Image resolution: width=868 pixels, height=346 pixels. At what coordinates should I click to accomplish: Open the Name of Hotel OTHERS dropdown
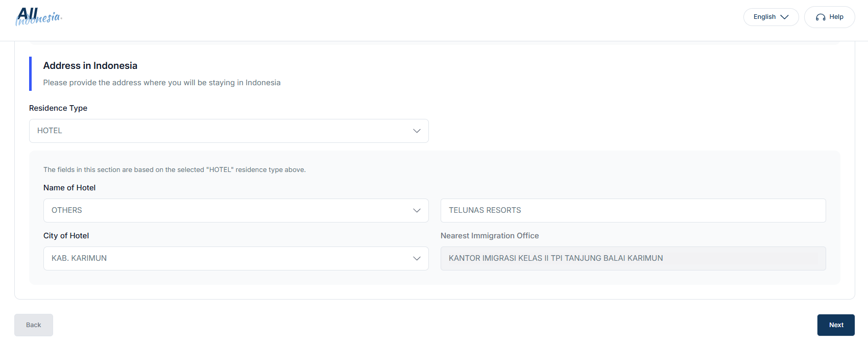pyautogui.click(x=236, y=211)
